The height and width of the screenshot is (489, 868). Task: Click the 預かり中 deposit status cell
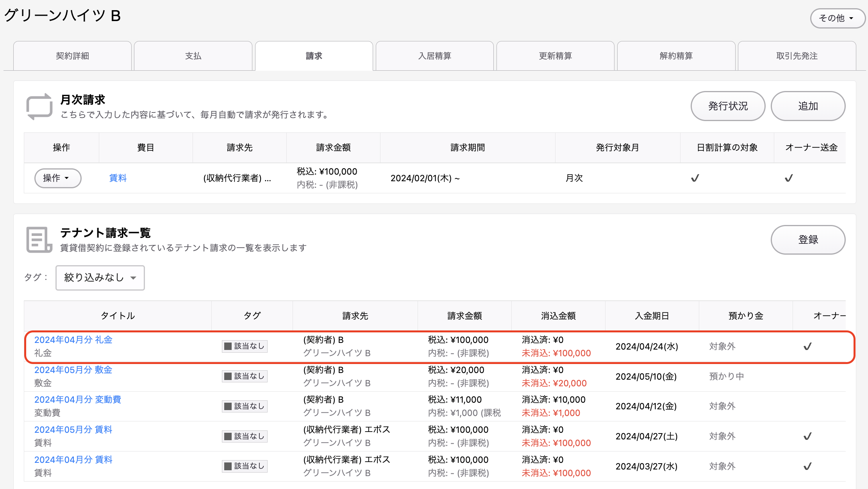pyautogui.click(x=727, y=377)
